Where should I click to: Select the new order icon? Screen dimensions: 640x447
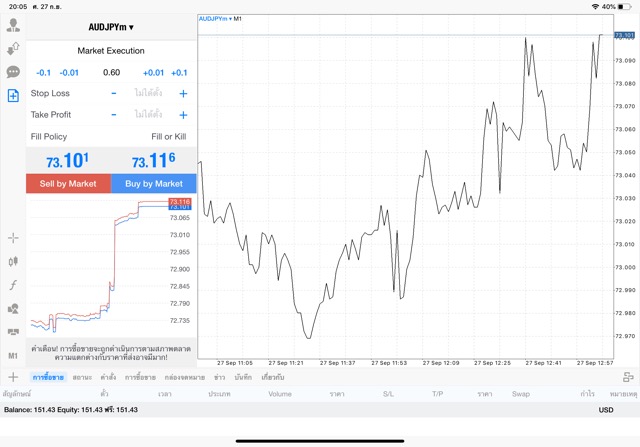pyautogui.click(x=13, y=96)
